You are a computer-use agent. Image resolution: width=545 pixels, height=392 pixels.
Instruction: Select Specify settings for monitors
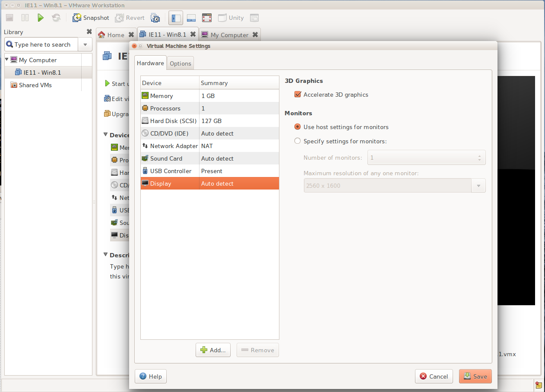[298, 141]
